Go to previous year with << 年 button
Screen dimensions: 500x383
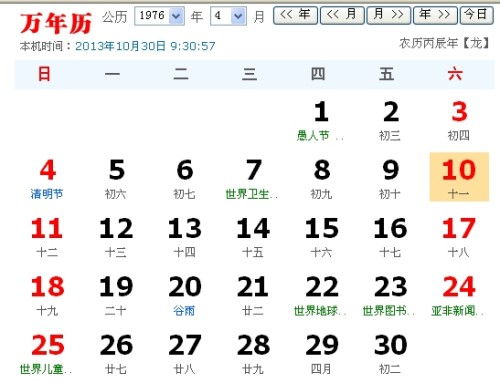click(295, 15)
